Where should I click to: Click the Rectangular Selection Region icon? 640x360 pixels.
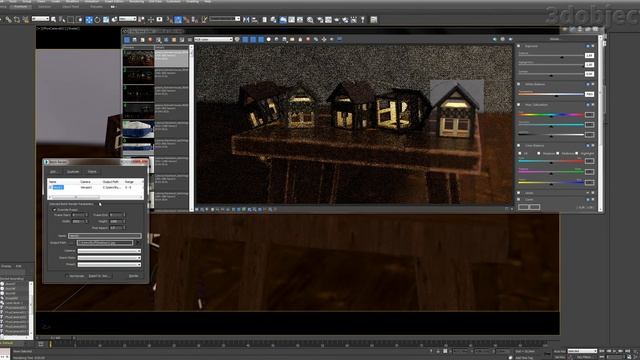[71, 19]
